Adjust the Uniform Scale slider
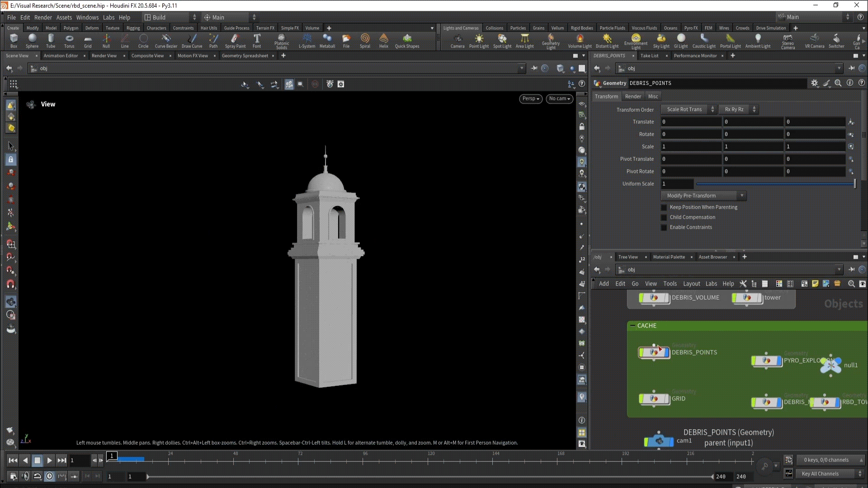This screenshot has width=868, height=488. coord(775,184)
